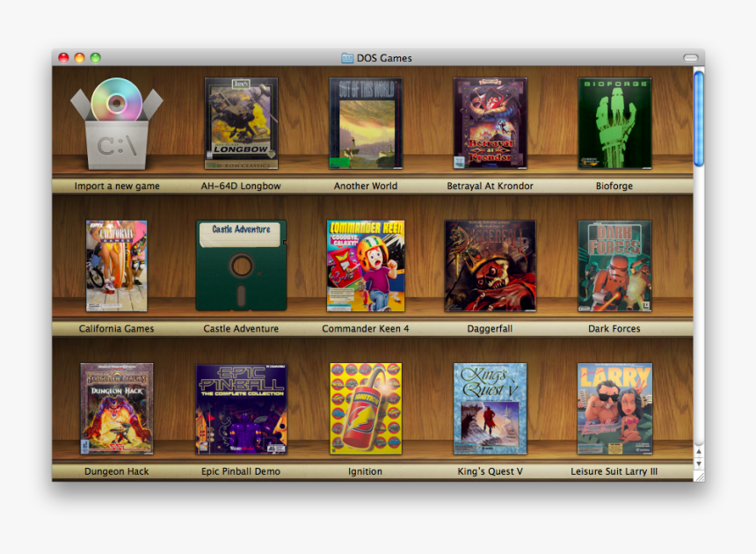The width and height of the screenshot is (756, 554).
Task: Click the 'Betrayal At Krondor' label
Action: click(490, 186)
